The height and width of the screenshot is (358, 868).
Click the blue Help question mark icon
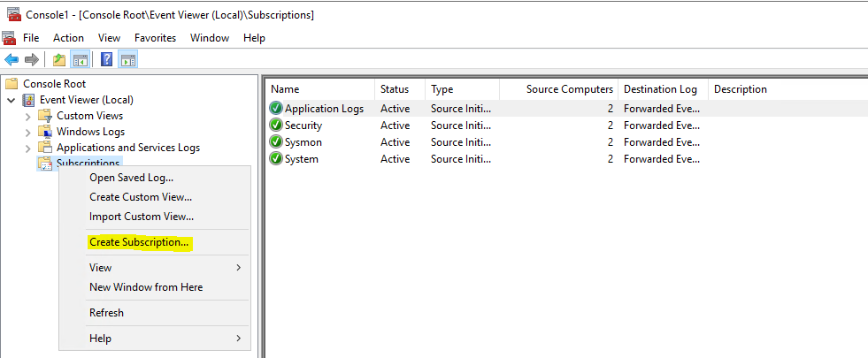[107, 60]
